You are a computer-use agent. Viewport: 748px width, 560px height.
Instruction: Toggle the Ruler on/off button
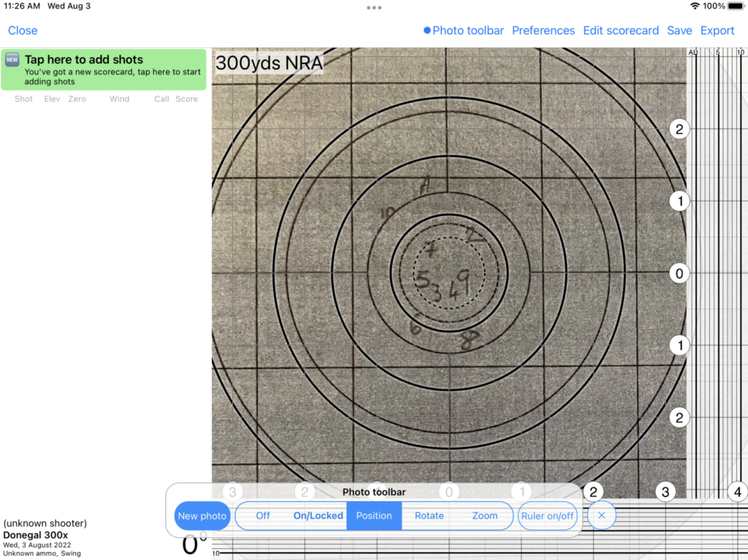[548, 515]
